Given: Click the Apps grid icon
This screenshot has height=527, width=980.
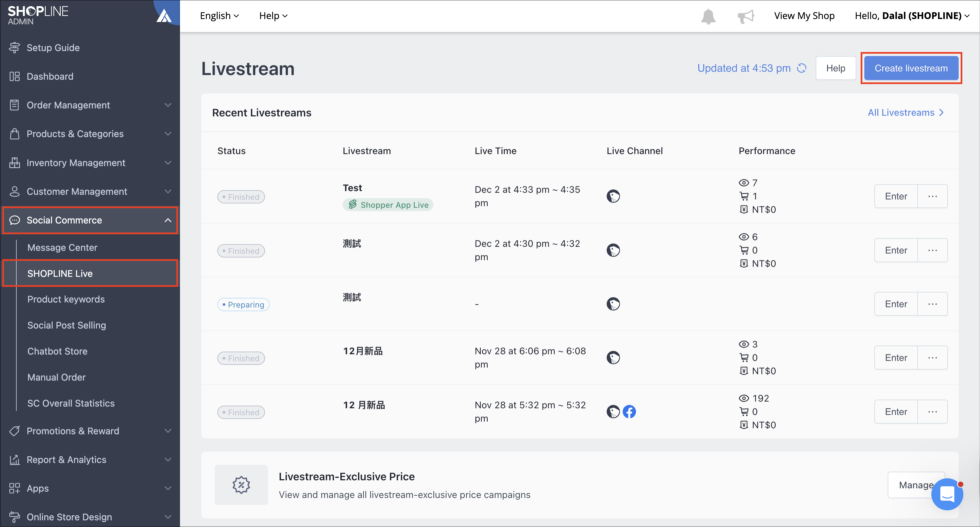Looking at the screenshot, I should coord(14,488).
